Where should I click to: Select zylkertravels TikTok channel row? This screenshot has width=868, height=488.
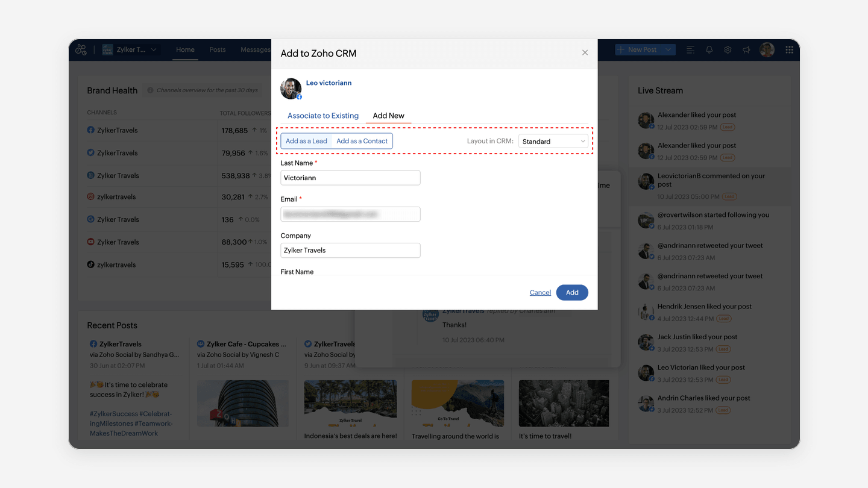click(179, 264)
